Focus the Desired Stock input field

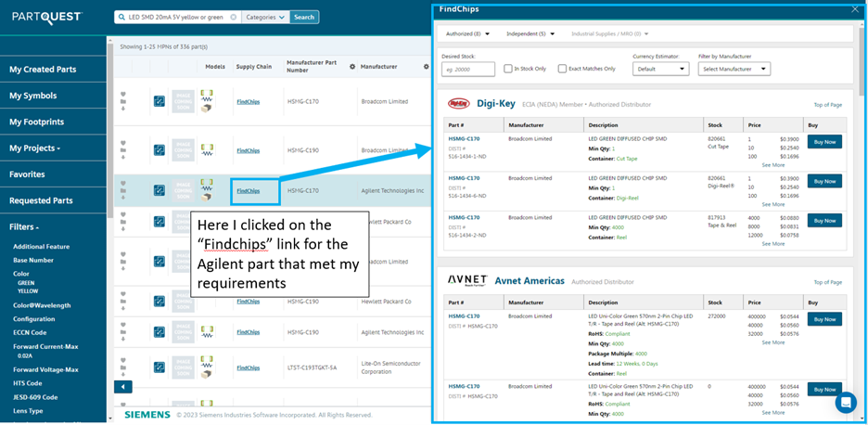point(468,70)
